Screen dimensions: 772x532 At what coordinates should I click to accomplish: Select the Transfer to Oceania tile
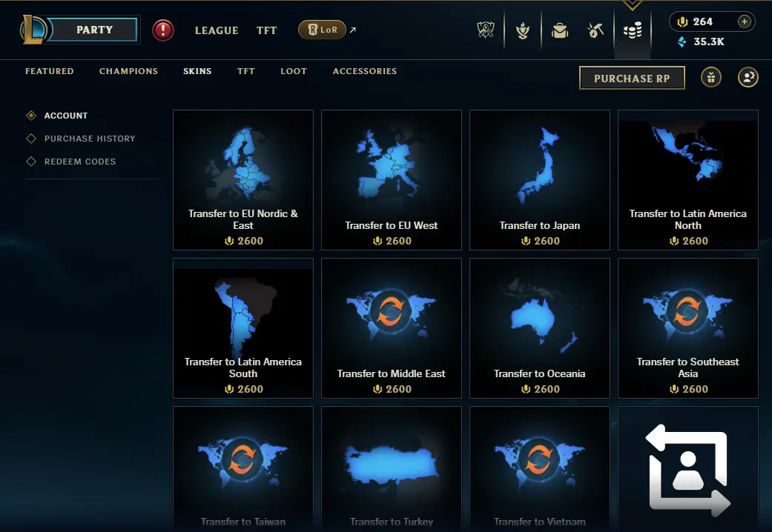pos(540,328)
